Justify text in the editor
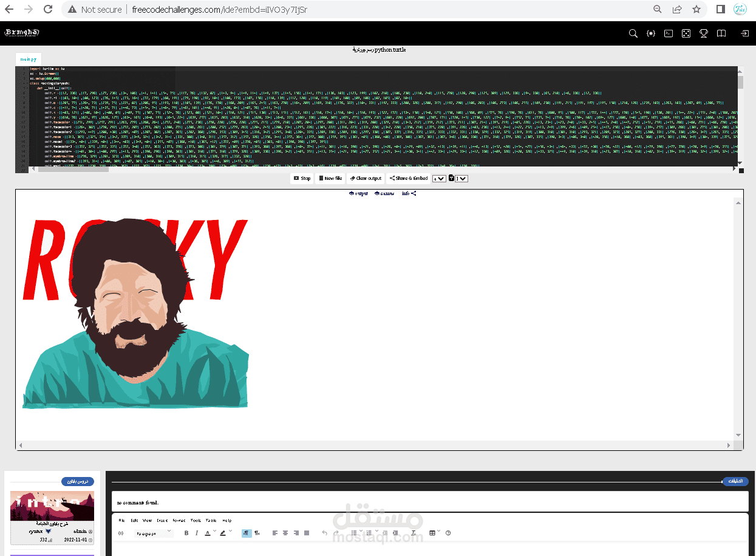The height and width of the screenshot is (556, 756). tap(307, 533)
